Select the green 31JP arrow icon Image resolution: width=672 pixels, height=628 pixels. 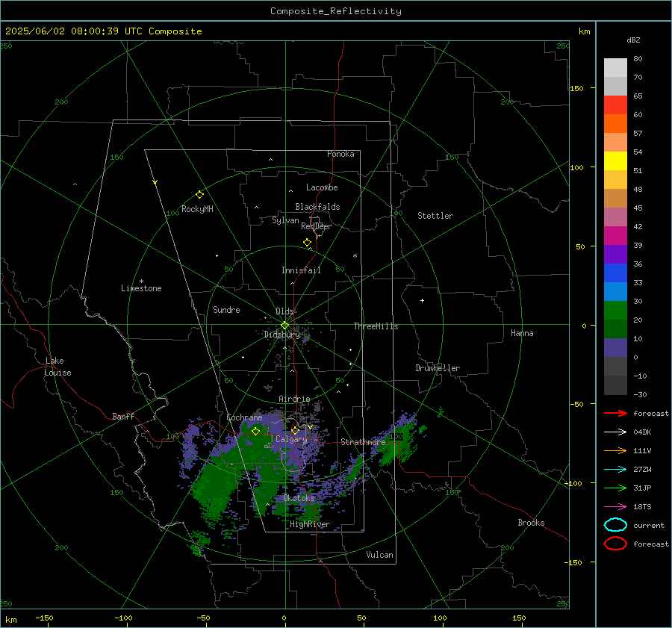click(615, 488)
